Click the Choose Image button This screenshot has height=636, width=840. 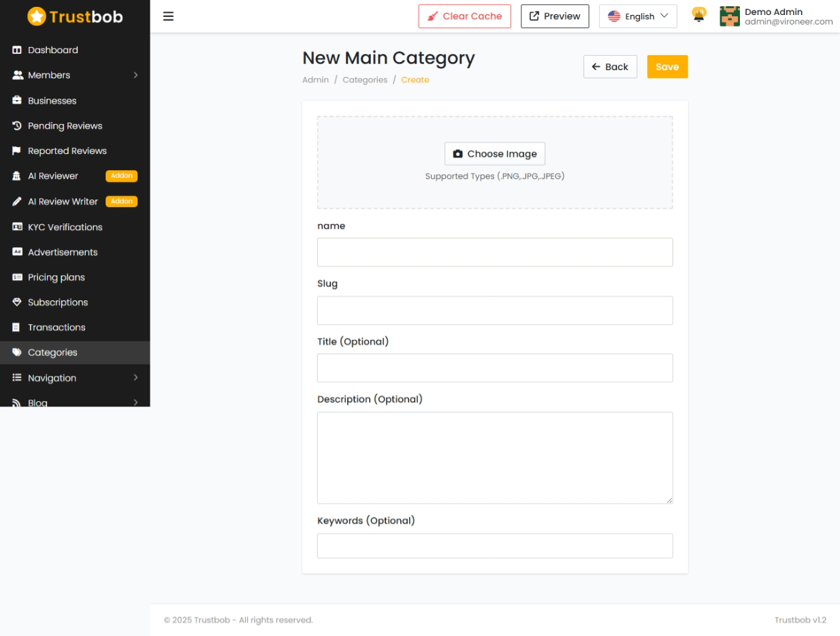495,154
